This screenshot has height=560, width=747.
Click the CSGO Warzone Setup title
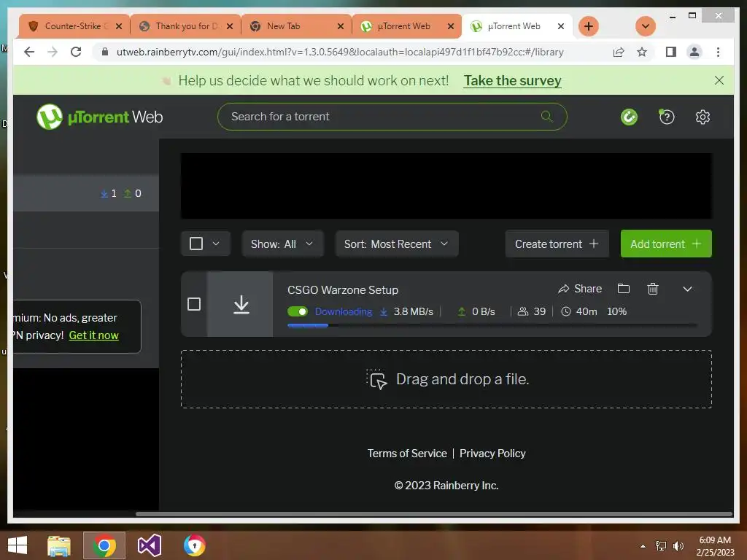[x=343, y=290]
